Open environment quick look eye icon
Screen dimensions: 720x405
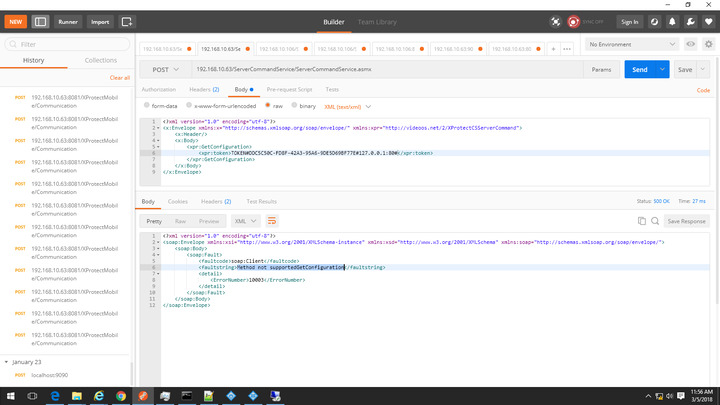pyautogui.click(x=691, y=44)
